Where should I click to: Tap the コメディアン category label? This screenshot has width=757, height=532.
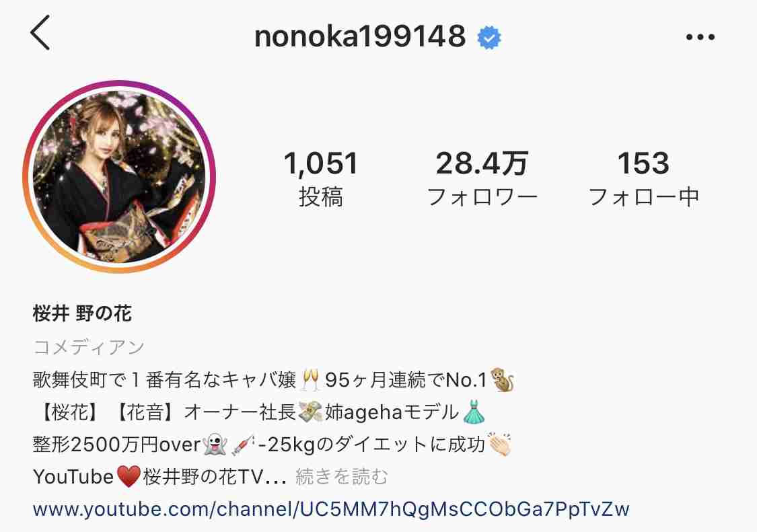[x=89, y=346]
